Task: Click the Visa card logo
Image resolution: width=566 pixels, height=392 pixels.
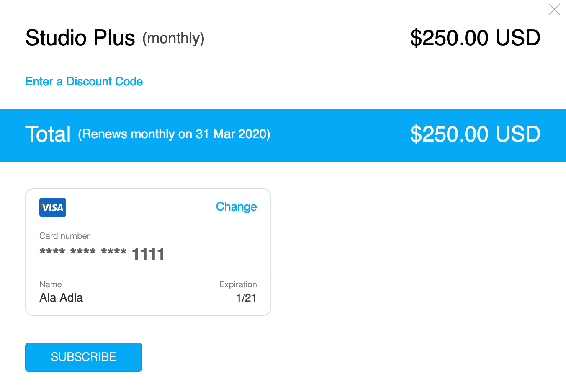Action: 53,207
